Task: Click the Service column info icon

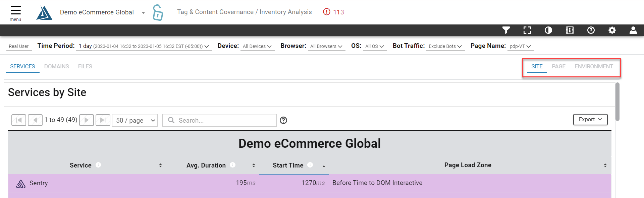Action: [x=98, y=165]
